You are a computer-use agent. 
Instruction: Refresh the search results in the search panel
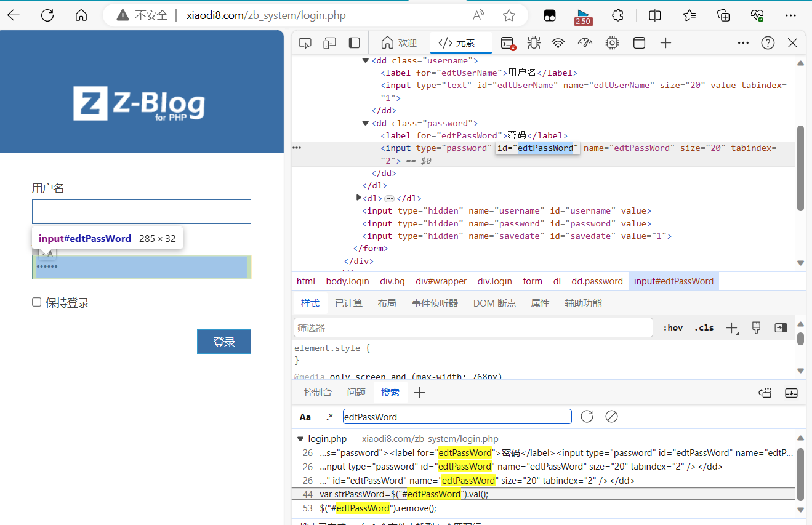point(587,417)
